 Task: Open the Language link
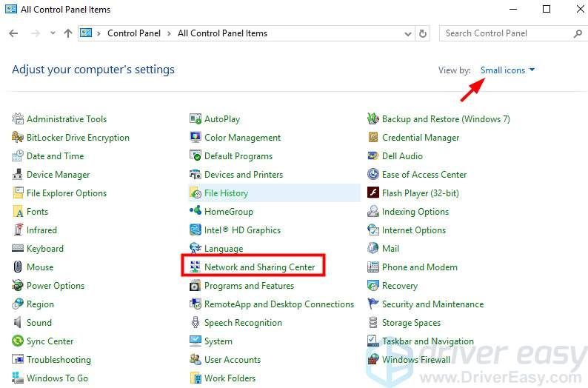point(224,249)
